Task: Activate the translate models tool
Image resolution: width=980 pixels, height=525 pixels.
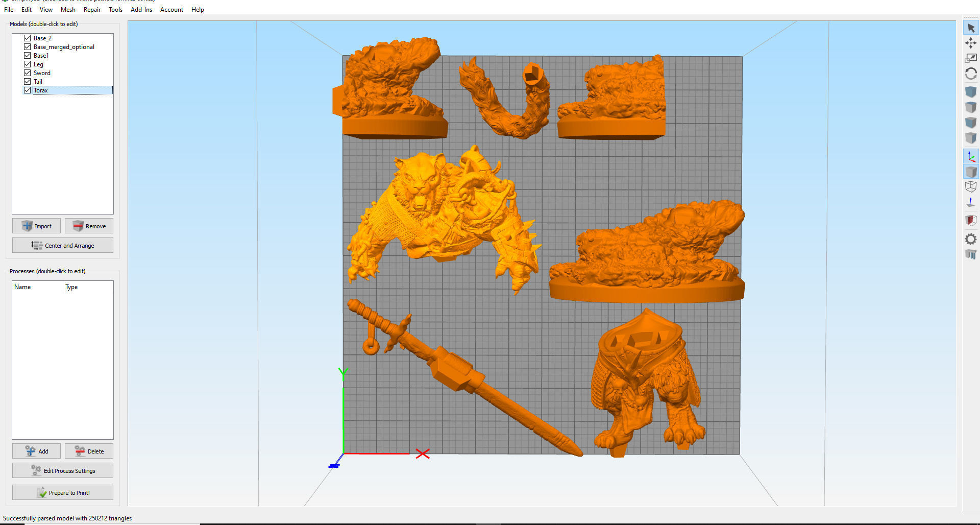Action: [x=971, y=43]
